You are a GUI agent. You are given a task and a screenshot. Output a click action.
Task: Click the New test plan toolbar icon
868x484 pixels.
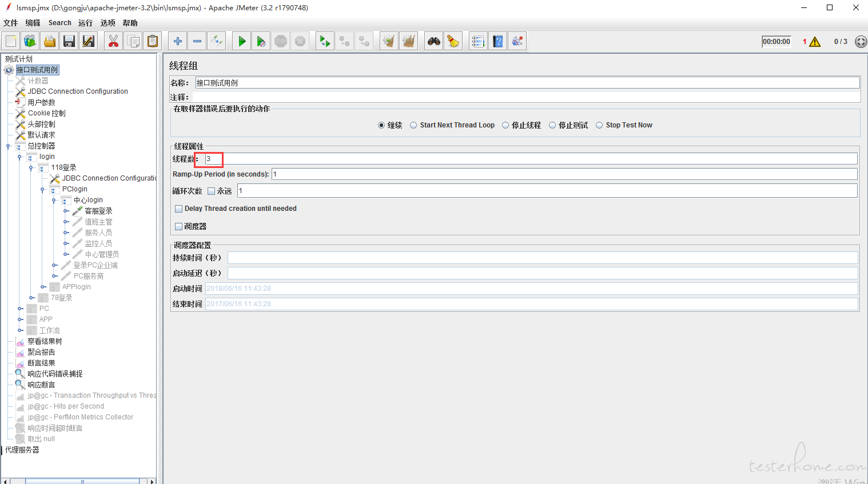[11, 41]
